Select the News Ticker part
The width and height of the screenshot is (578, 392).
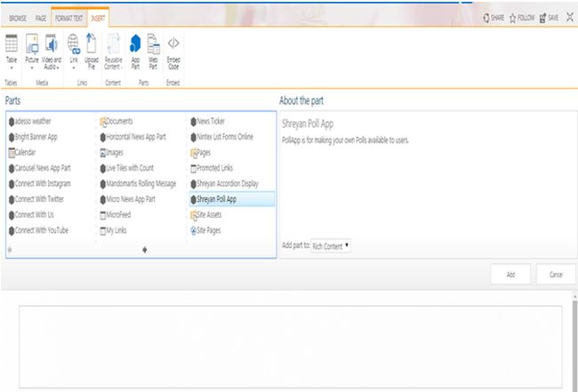207,121
